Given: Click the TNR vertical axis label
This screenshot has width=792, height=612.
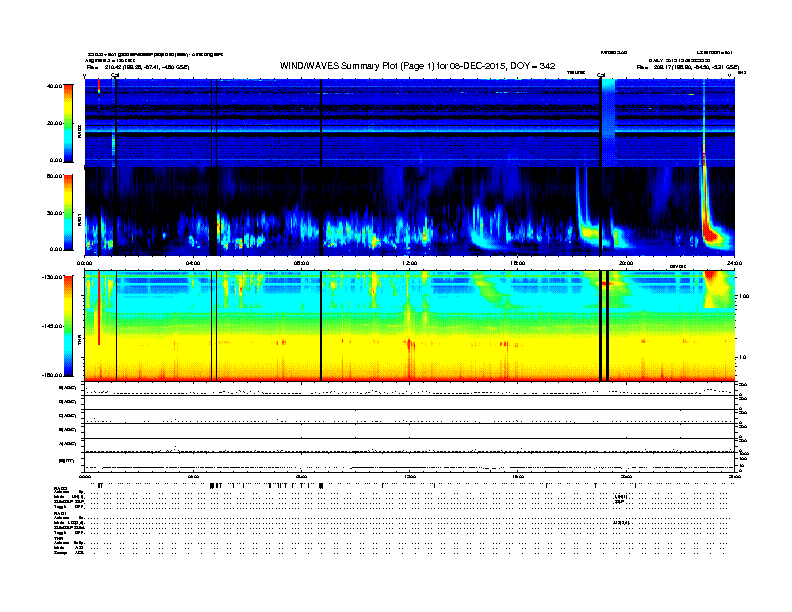Looking at the screenshot, I should click(79, 342).
